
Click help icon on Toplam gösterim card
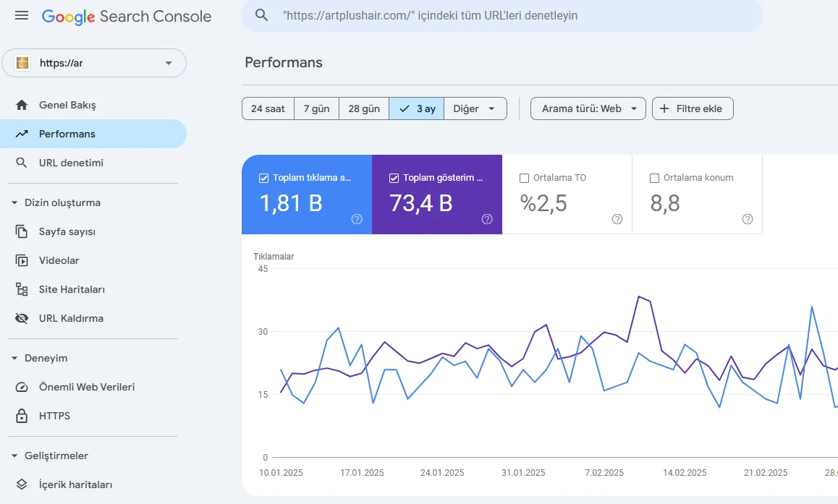point(487,219)
